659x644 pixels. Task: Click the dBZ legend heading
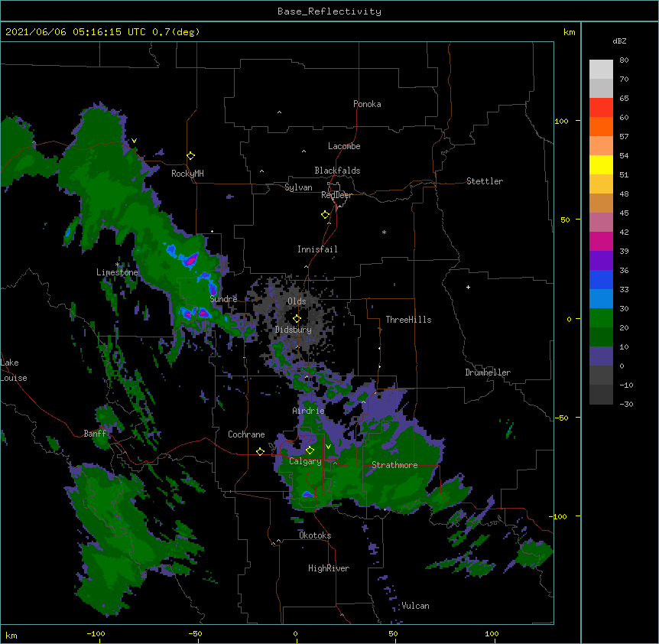point(619,41)
